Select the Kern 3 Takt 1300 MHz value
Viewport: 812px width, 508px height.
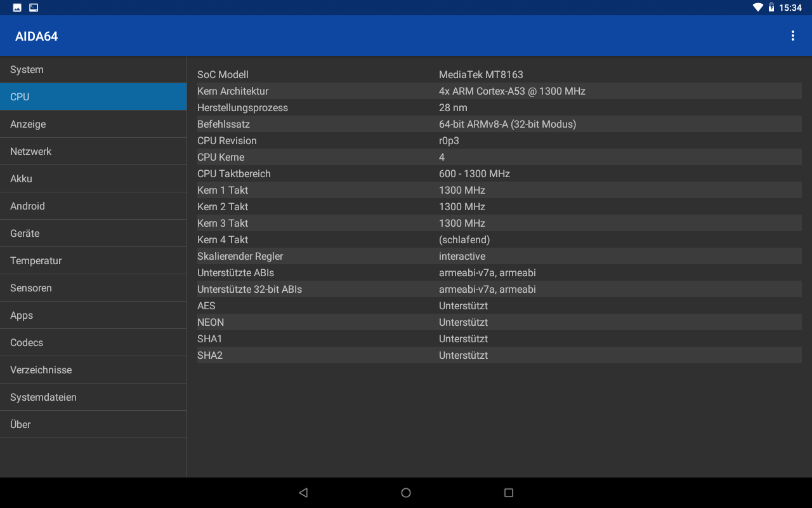tap(462, 224)
